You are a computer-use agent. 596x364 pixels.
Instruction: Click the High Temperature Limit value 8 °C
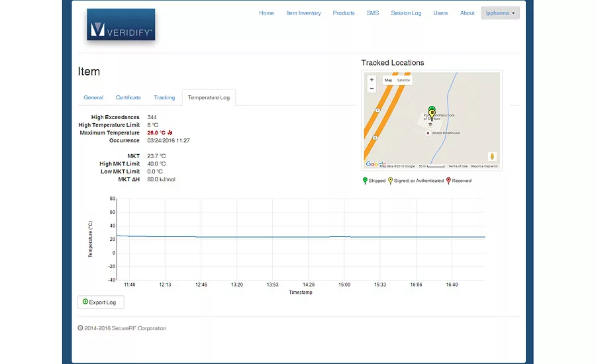pos(152,125)
